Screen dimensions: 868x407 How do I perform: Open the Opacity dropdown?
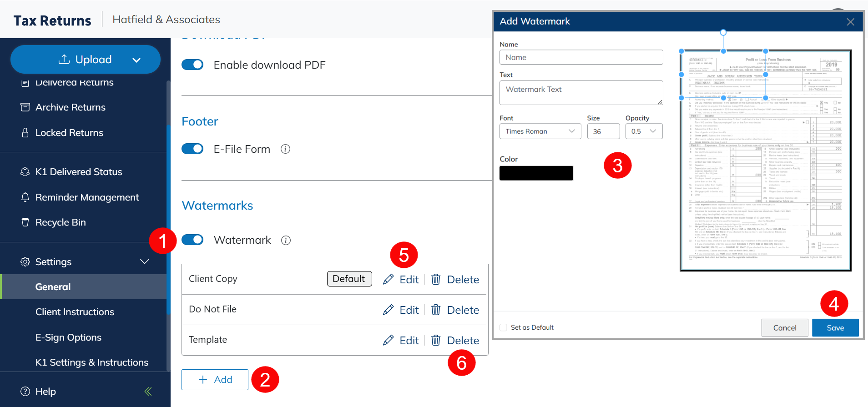[644, 131]
